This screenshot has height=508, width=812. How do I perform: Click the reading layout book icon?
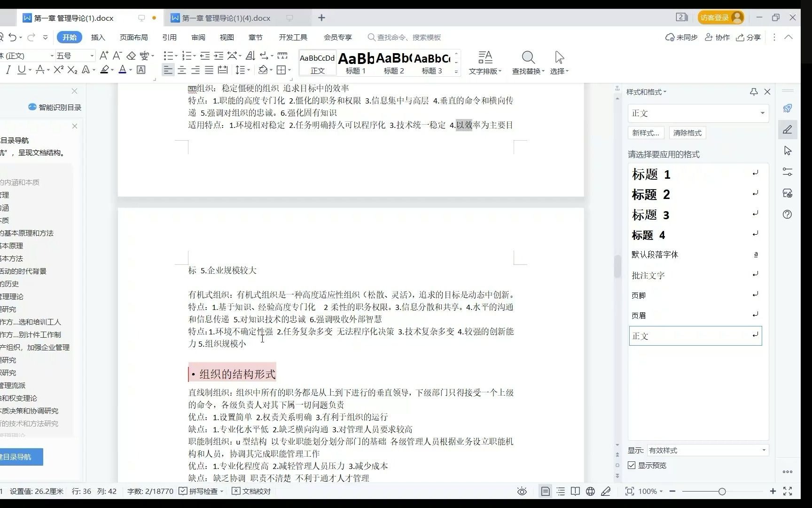tap(575, 491)
